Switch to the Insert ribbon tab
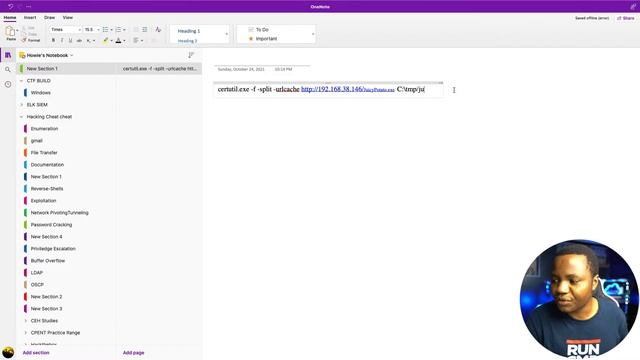Viewport: 640px width, 360px height. (30, 18)
